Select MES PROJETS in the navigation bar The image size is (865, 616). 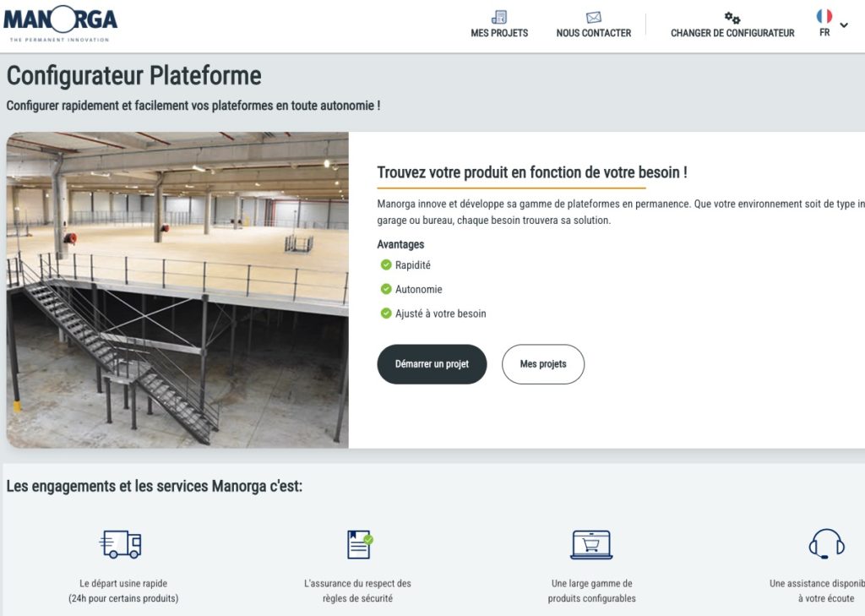(x=498, y=33)
